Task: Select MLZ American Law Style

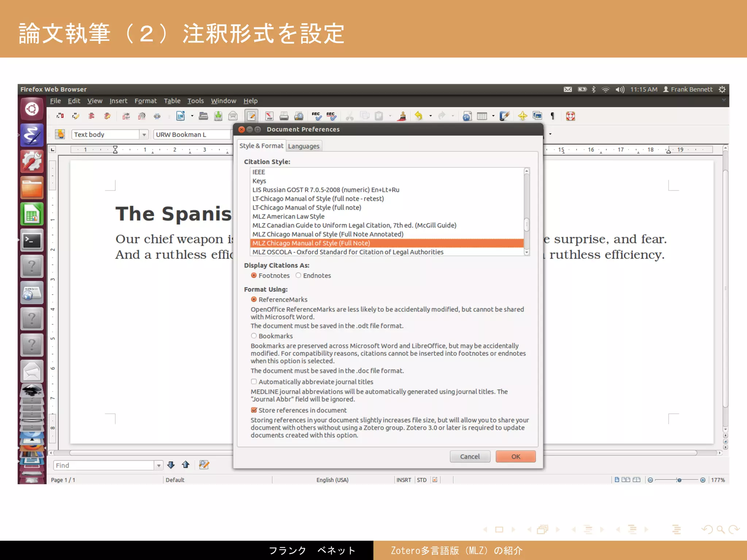Action: click(387, 216)
